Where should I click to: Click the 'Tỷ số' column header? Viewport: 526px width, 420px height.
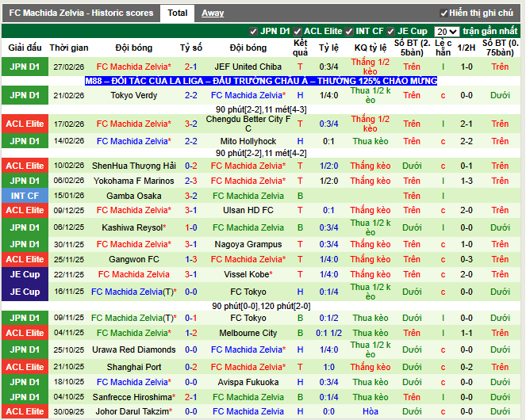tap(191, 48)
